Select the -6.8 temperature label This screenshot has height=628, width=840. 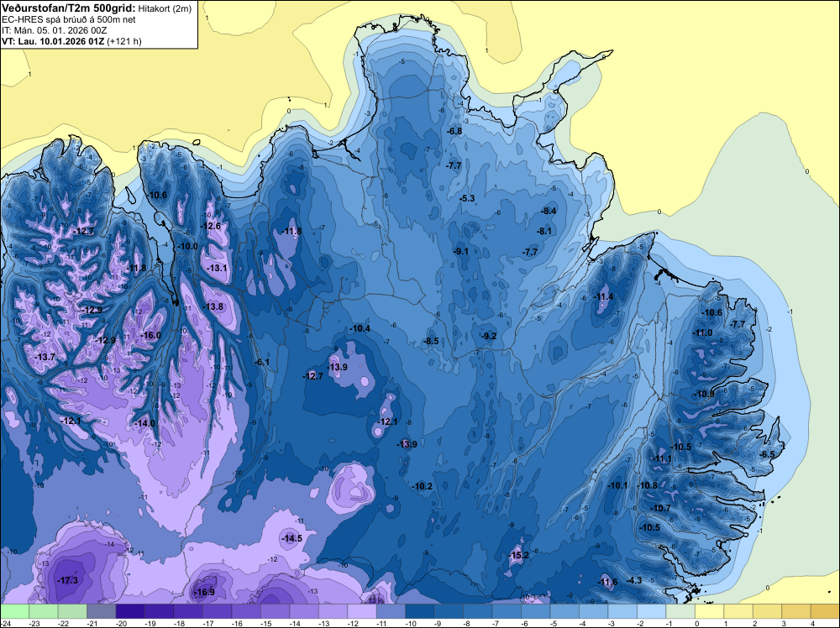coord(454,131)
